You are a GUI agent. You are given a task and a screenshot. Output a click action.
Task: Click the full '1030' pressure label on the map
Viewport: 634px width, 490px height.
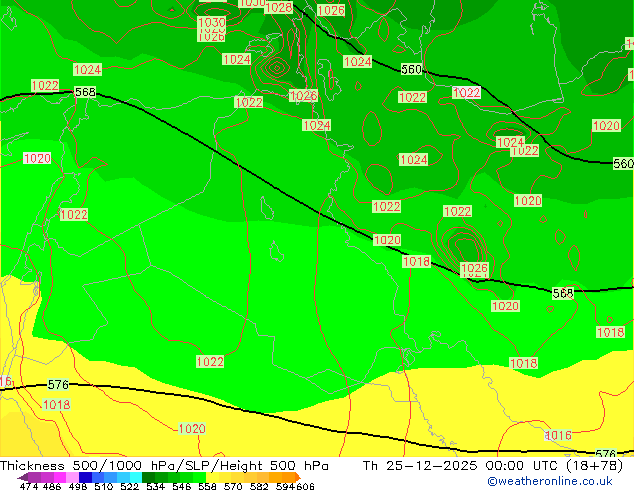click(x=211, y=22)
